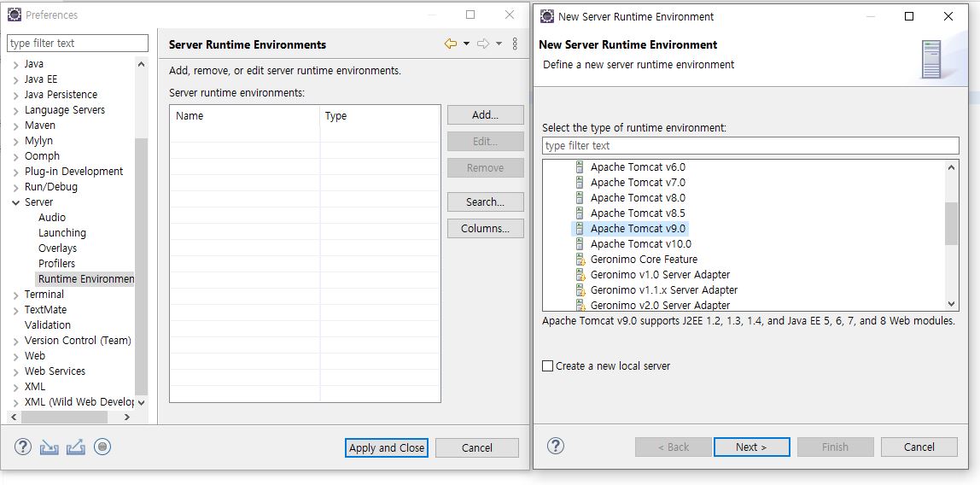Select Launching under Server preferences
980x485 pixels.
click(61, 232)
